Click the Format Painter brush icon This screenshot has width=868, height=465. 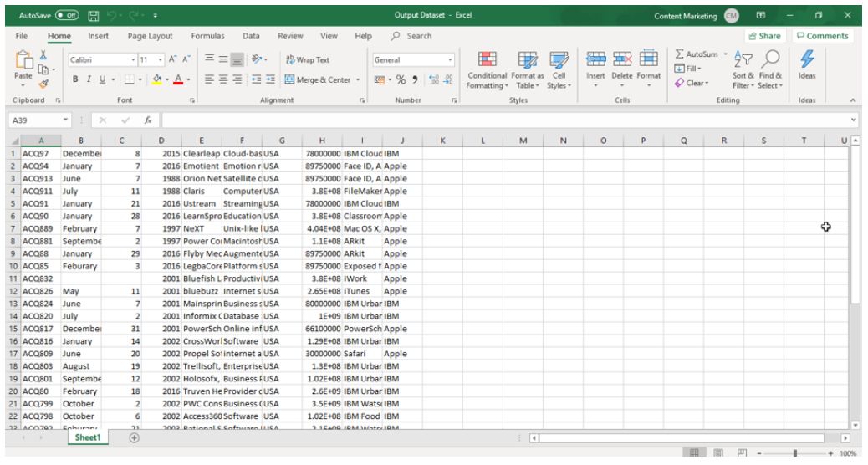tap(43, 84)
